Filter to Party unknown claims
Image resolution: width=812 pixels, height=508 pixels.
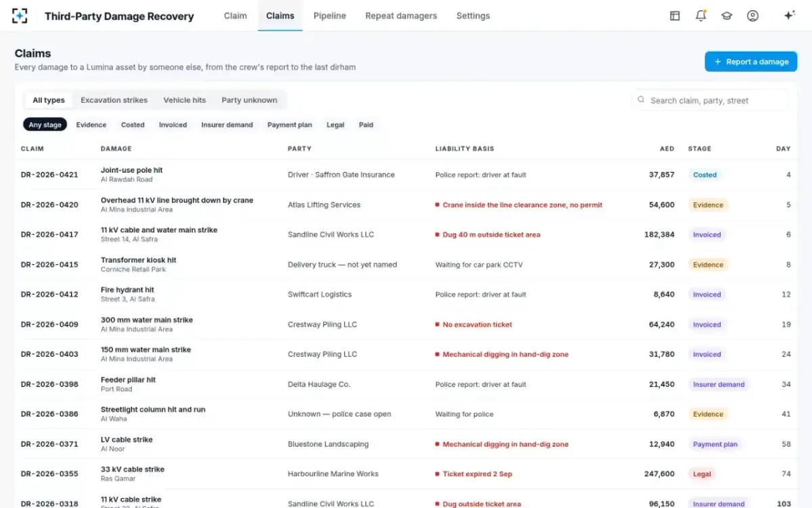(x=250, y=100)
